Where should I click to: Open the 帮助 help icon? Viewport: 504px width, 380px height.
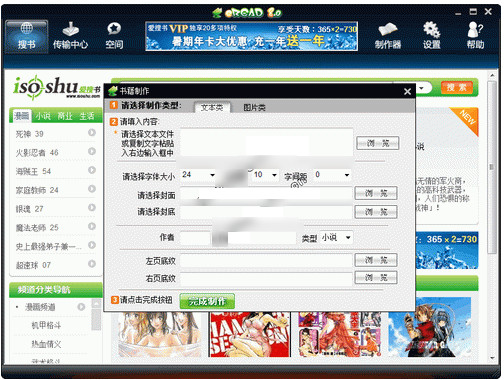coord(475,36)
